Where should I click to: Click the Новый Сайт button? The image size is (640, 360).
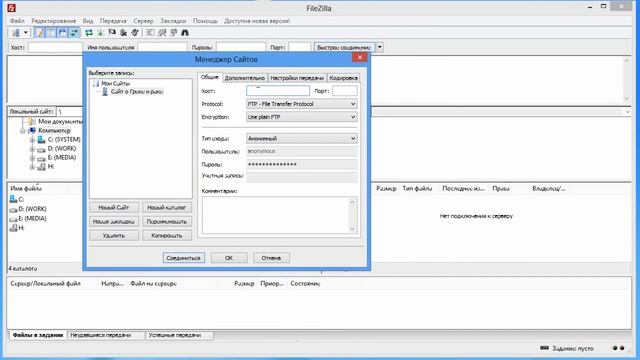114,208
